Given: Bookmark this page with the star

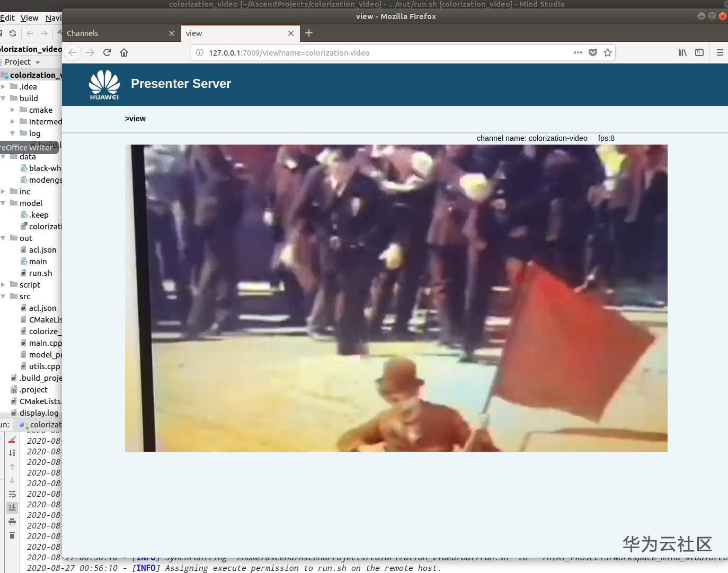Looking at the screenshot, I should 608,52.
